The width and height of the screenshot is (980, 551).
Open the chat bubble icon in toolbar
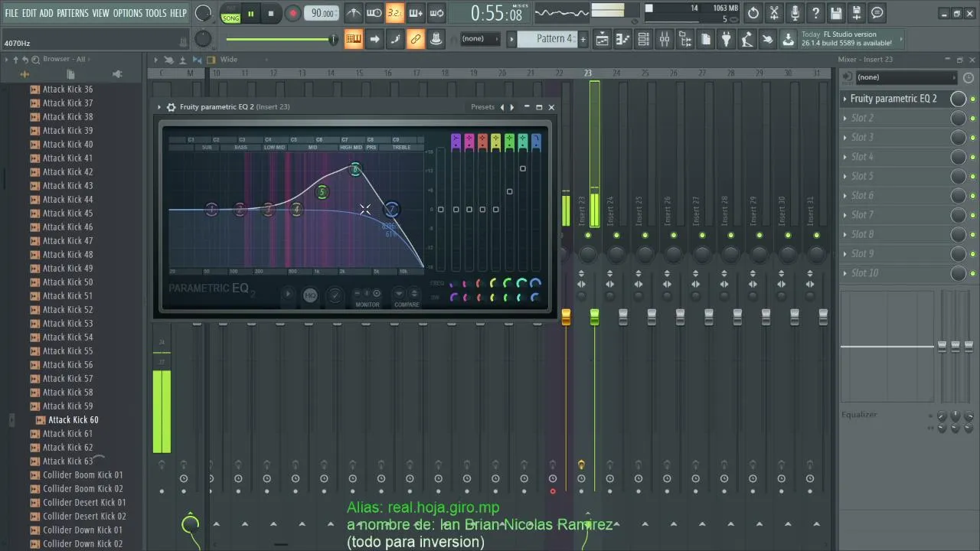(x=877, y=13)
